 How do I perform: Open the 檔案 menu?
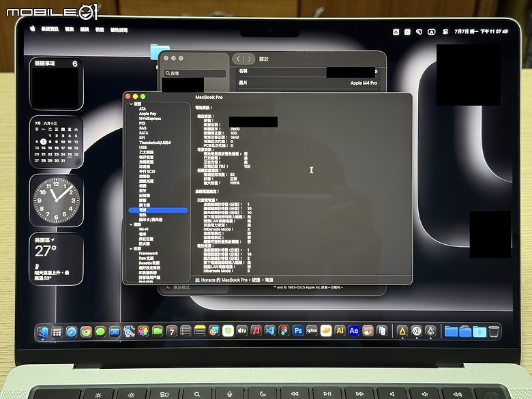pos(70,29)
